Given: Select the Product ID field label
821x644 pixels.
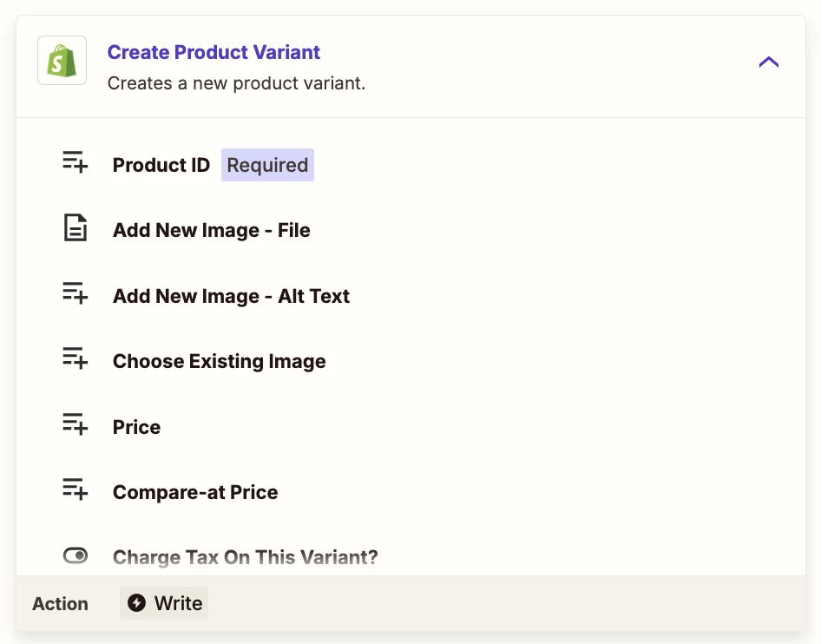Looking at the screenshot, I should pyautogui.click(x=161, y=165).
